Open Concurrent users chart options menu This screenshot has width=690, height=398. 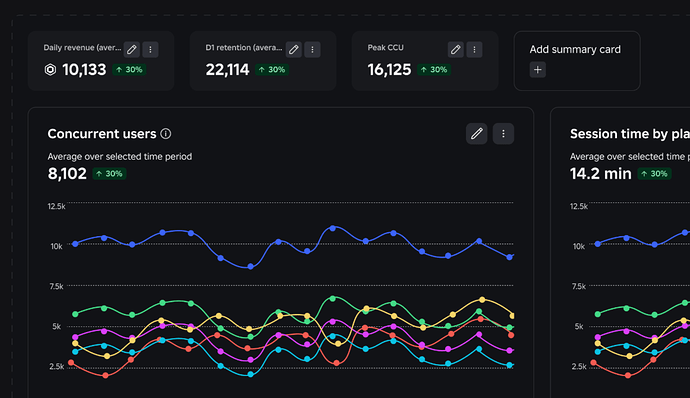coord(503,133)
